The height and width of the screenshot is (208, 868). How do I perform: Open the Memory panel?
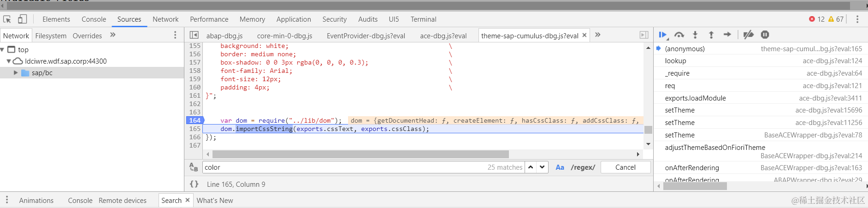pyautogui.click(x=252, y=19)
